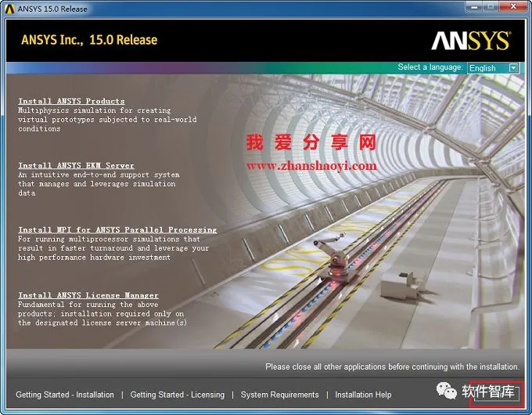Close the ANSYS 15.0 Release window
Image resolution: width=532 pixels, height=415 pixels.
click(x=514, y=6)
